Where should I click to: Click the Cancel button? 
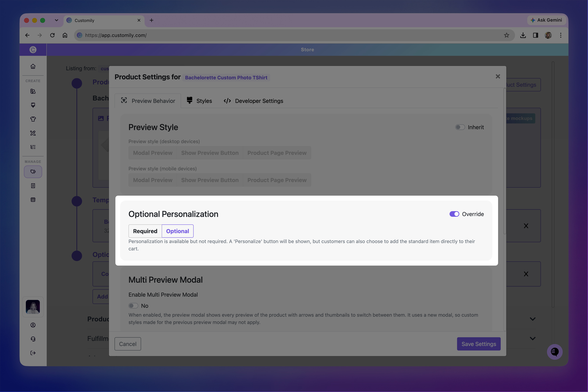tap(128, 344)
